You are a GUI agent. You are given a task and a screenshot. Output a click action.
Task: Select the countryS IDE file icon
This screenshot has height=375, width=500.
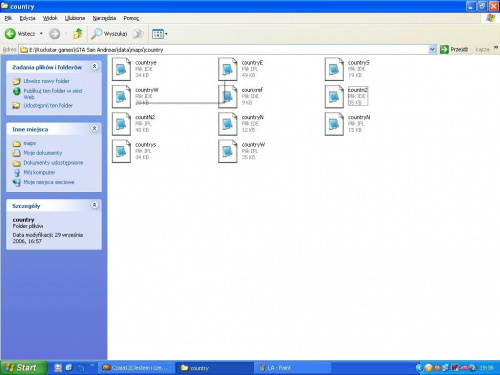point(334,69)
